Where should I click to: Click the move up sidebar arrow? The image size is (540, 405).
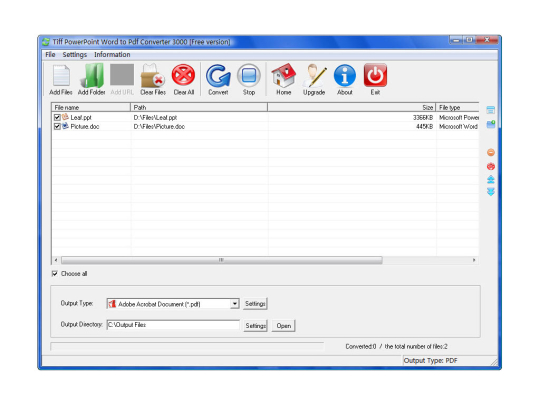point(491,179)
